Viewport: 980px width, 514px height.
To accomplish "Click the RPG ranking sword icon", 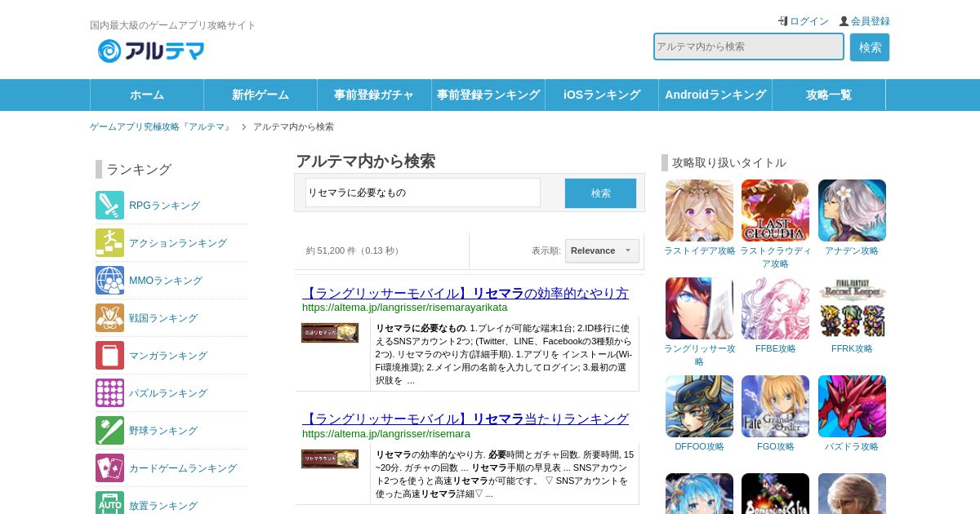I will pos(109,206).
